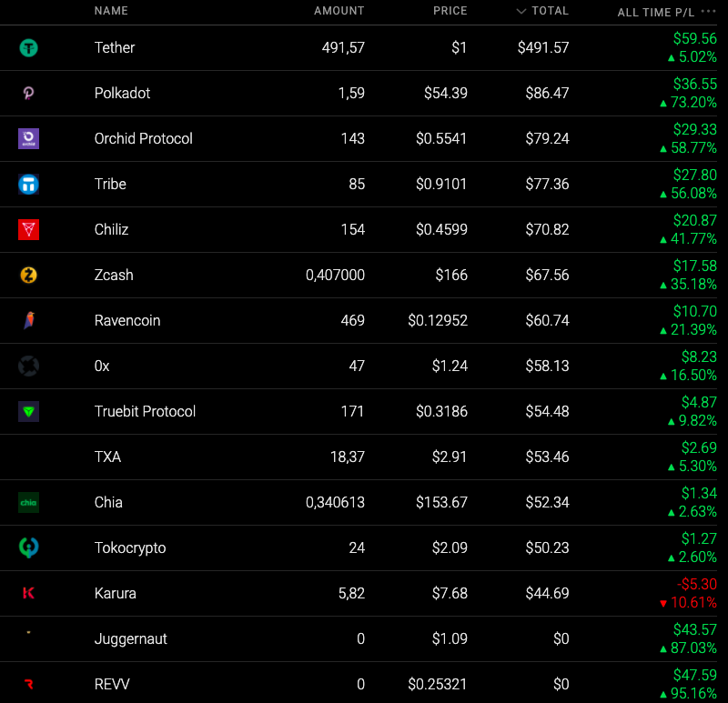
Task: Click the Polkadot coin icon
Action: (x=28, y=94)
